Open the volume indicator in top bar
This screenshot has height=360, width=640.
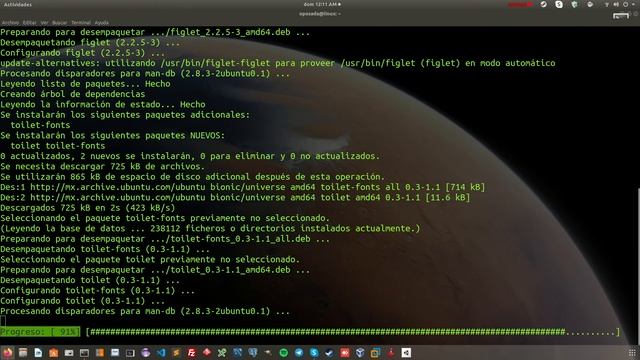tap(616, 4)
